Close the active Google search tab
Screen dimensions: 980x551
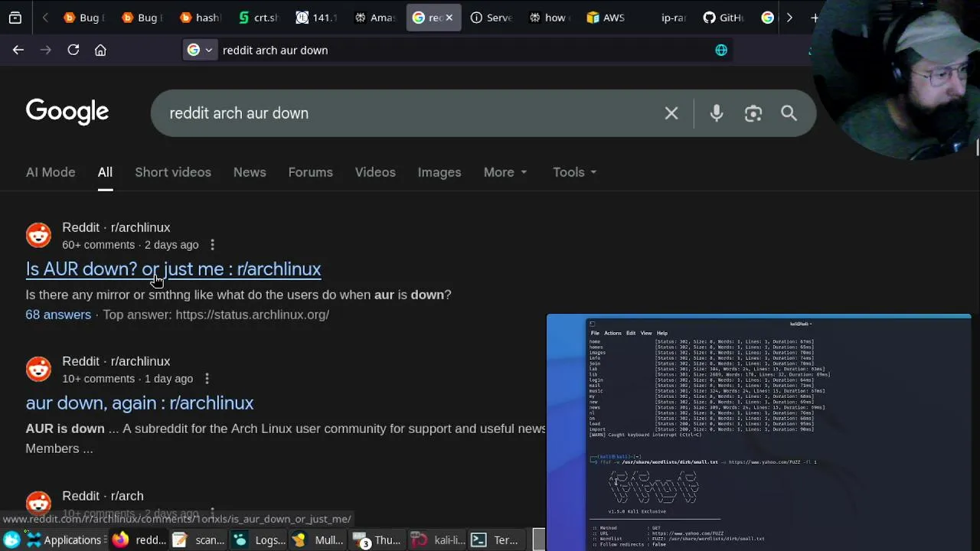tap(449, 18)
